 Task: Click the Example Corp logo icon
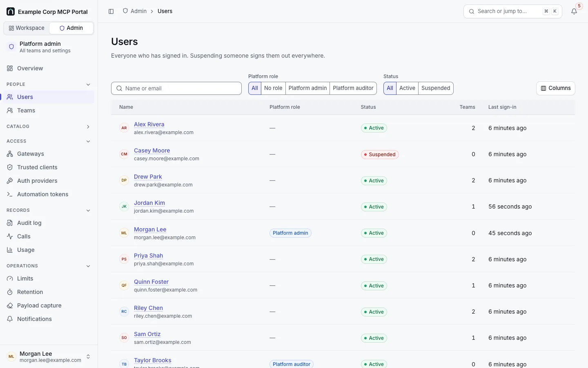click(x=11, y=11)
